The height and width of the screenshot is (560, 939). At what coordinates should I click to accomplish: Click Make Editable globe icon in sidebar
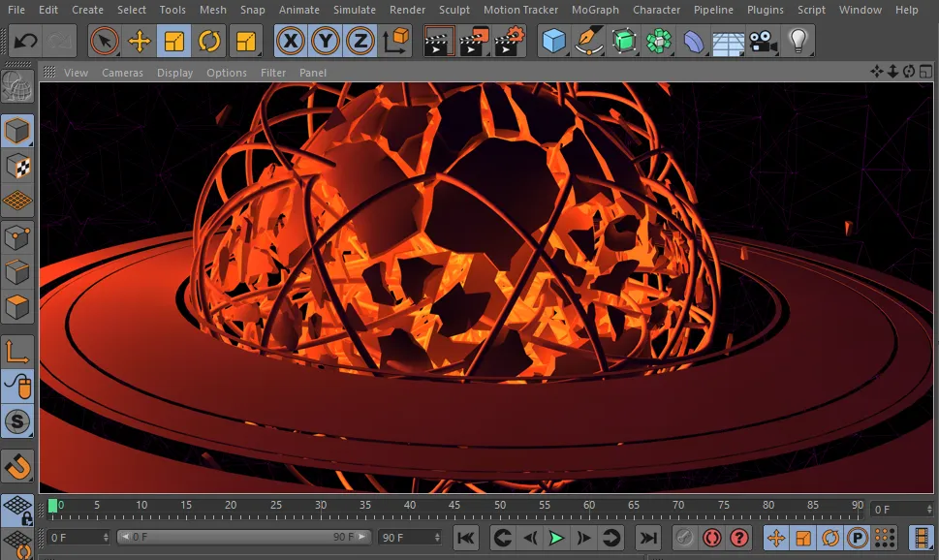tap(17, 87)
